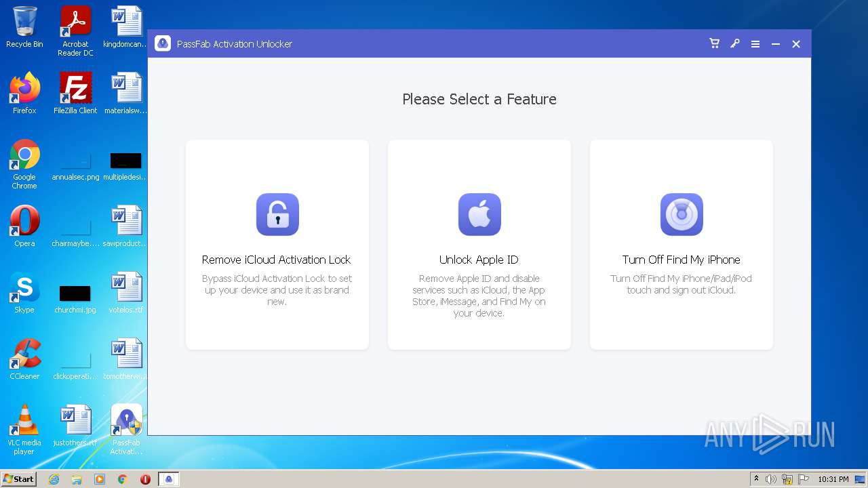
Task: Click the 10:31 PM taskbar clock
Action: click(833, 479)
